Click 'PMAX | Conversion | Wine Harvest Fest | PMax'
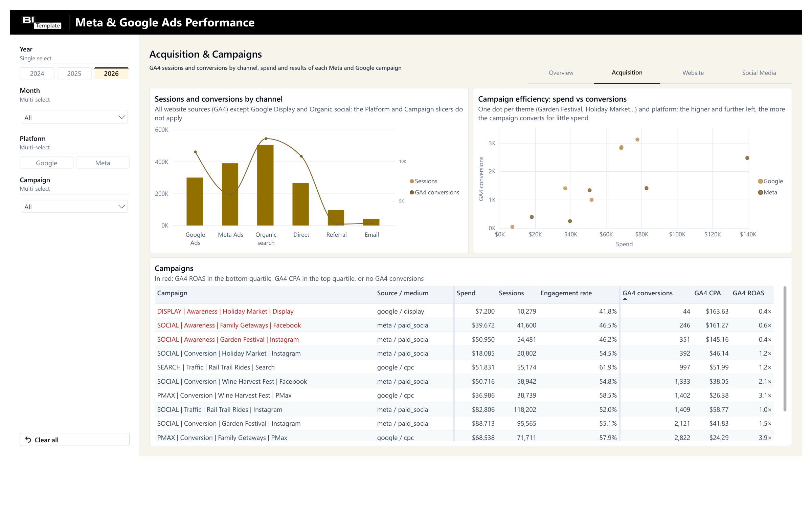The image size is (812, 508). [224, 395]
